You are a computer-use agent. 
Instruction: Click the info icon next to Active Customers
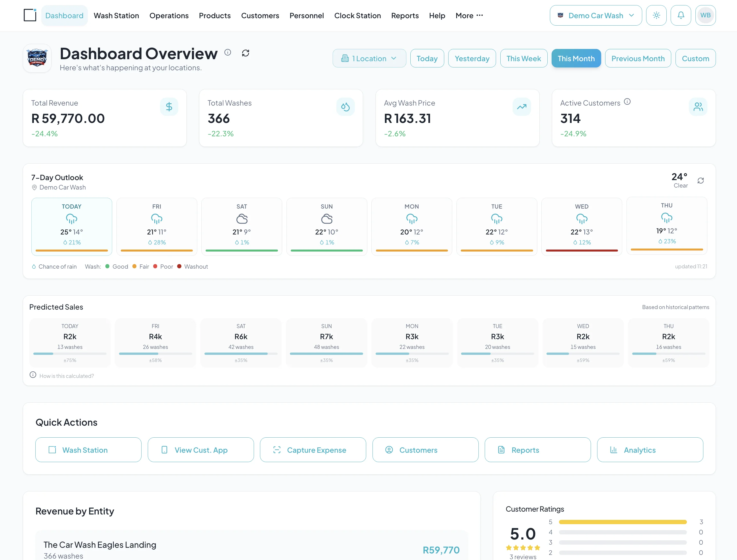(627, 102)
